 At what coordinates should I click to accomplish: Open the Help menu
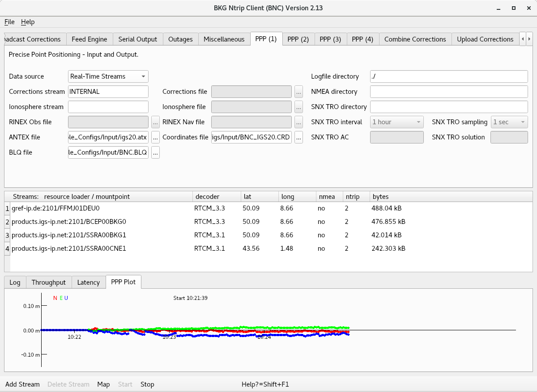28,22
